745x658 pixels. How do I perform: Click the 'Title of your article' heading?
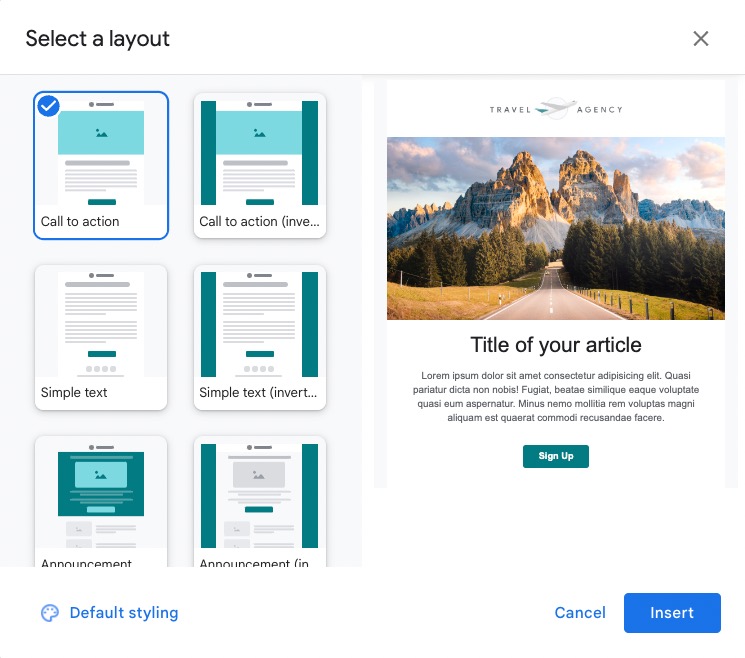point(556,345)
